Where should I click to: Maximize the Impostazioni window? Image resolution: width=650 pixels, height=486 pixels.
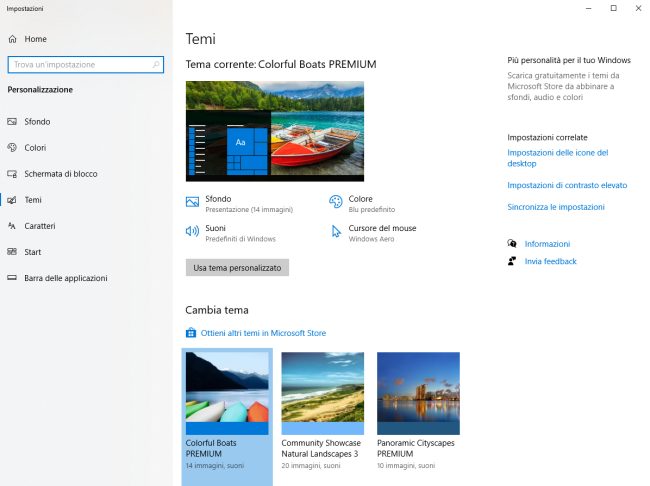point(614,8)
